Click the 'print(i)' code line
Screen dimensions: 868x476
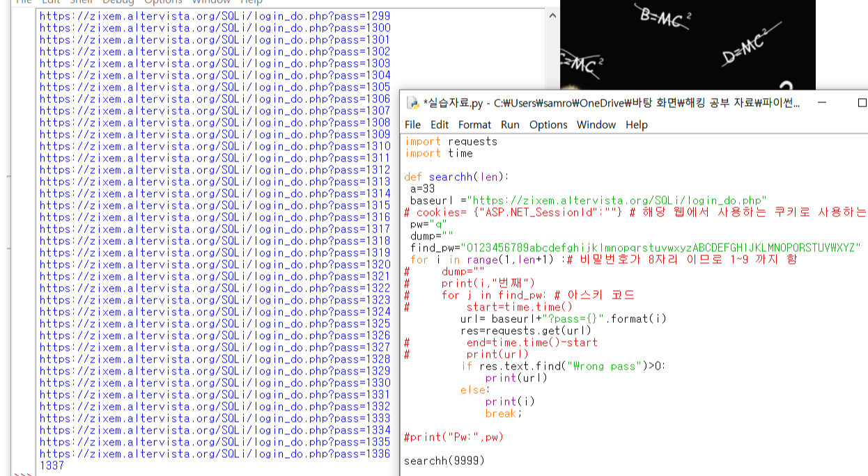pyautogui.click(x=511, y=402)
